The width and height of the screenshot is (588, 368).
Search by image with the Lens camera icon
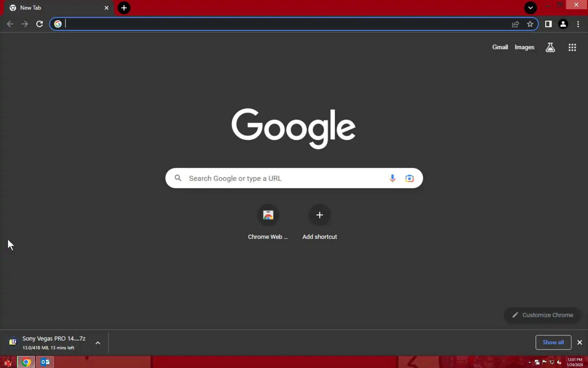click(x=409, y=178)
